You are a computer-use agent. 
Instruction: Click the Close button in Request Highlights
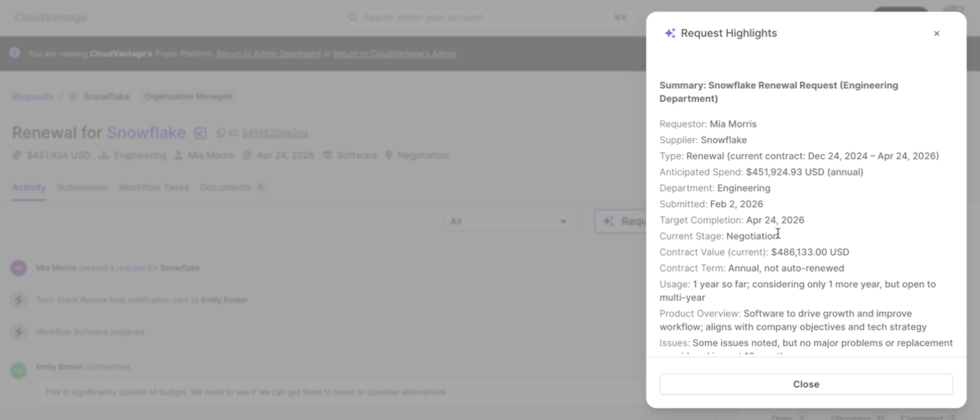(x=806, y=384)
